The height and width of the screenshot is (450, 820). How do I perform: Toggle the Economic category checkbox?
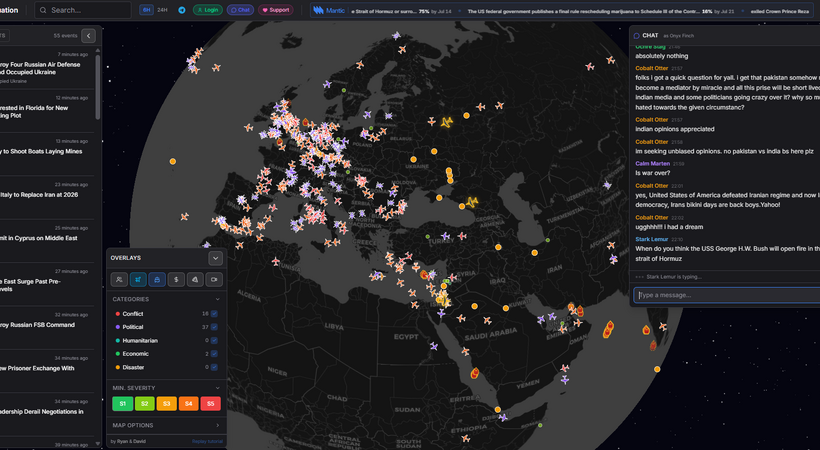(214, 354)
